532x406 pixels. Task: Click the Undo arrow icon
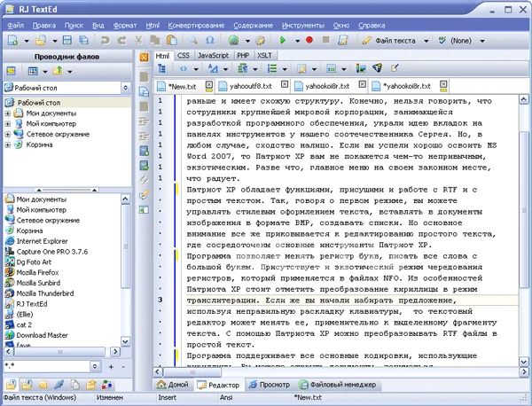coord(106,41)
